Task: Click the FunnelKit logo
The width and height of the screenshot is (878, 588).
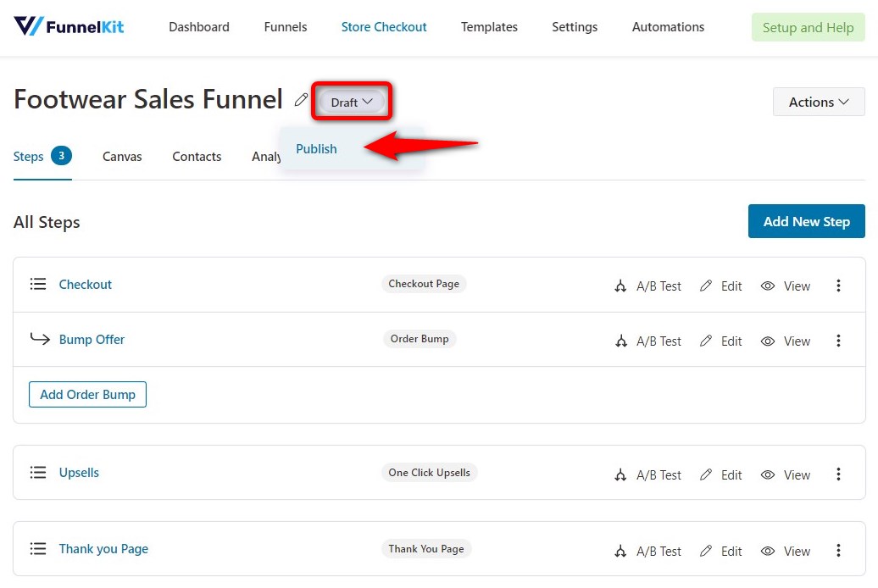Action: pyautogui.click(x=69, y=26)
